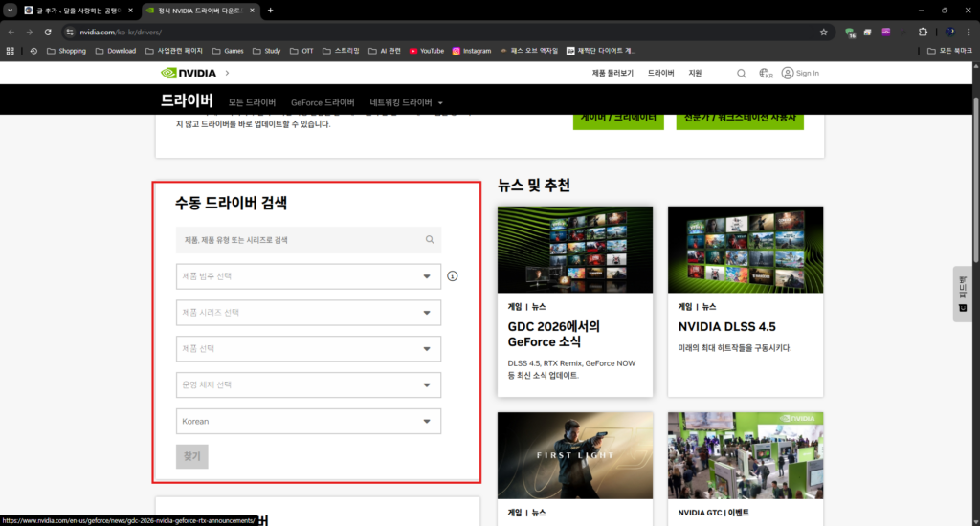Click the info icon beside the product category dropdown
980x526 pixels.
point(453,276)
